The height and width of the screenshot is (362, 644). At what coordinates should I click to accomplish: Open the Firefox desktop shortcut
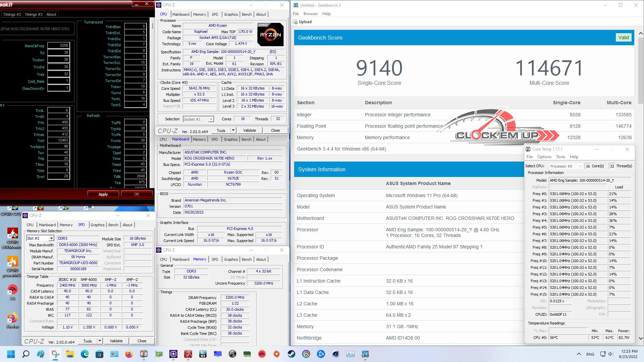click(12, 320)
